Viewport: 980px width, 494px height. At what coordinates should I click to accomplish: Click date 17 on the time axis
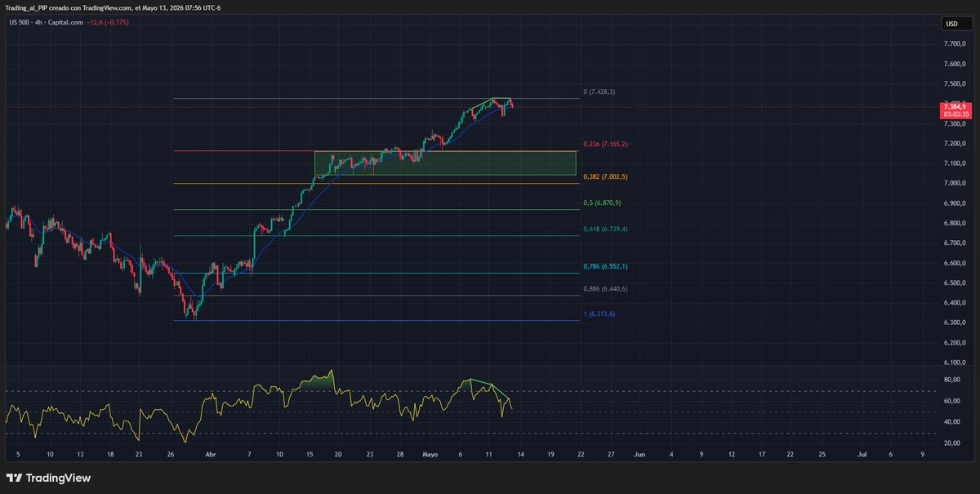pos(761,453)
